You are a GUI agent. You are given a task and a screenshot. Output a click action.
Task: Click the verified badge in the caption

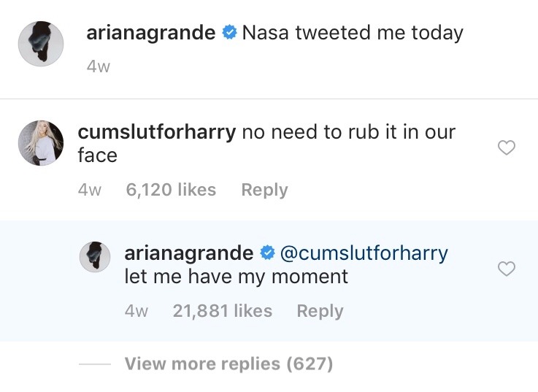point(229,34)
